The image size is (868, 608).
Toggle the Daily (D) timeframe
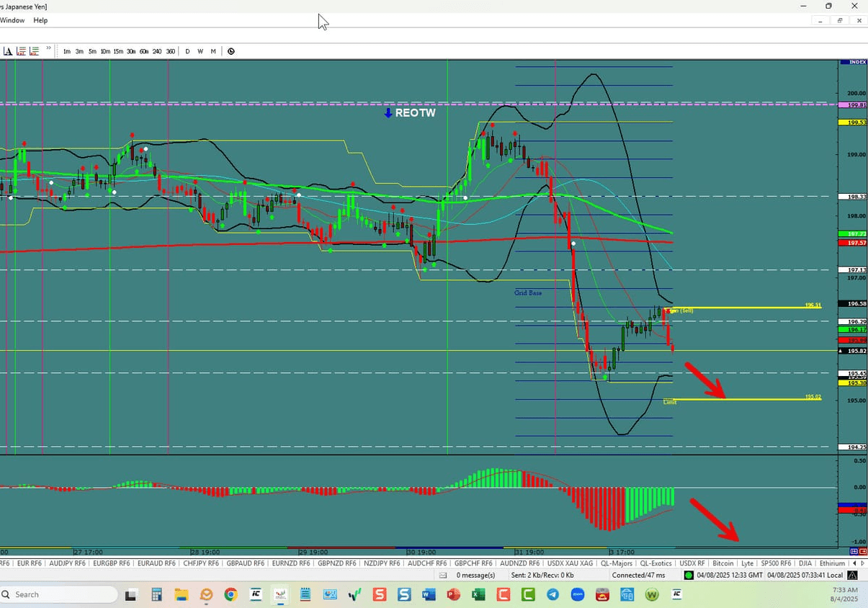coord(187,51)
